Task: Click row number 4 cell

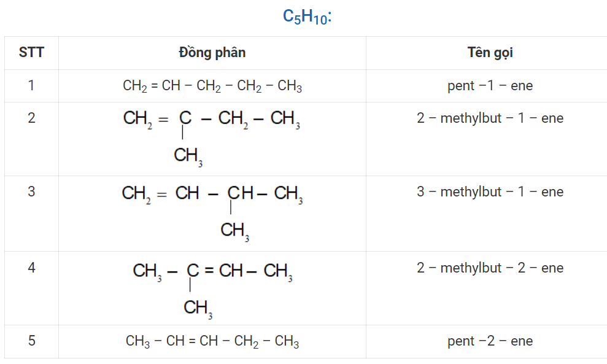Action: tap(31, 288)
